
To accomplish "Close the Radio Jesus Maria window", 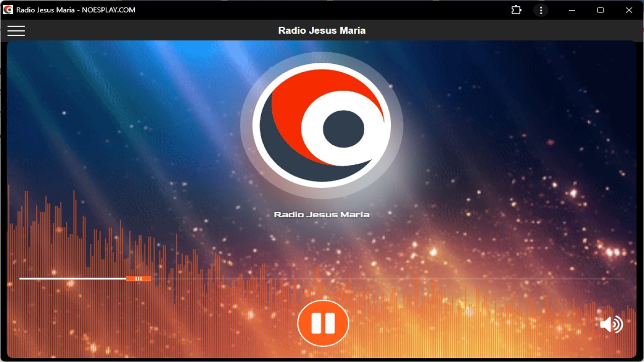I will click(x=629, y=10).
